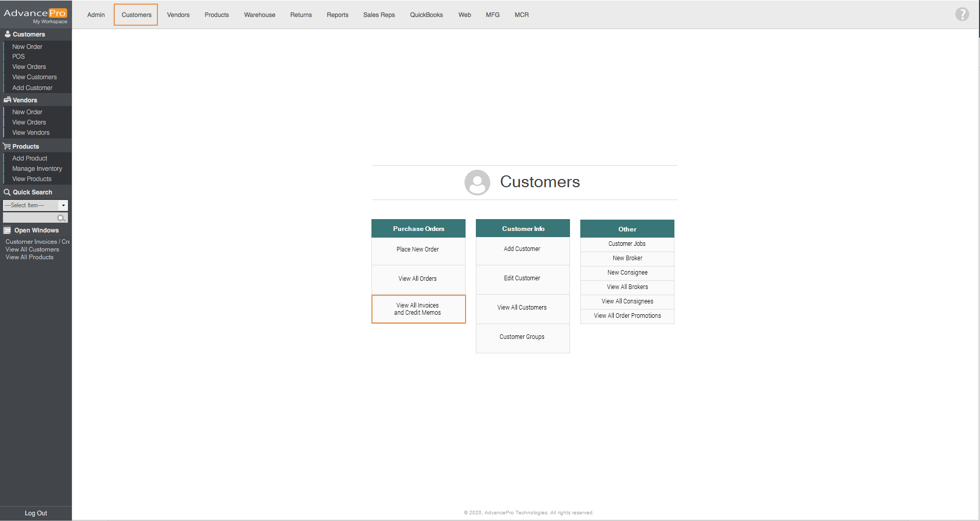Select the QuickBooks menu item
The height and width of the screenshot is (521, 980).
point(426,15)
